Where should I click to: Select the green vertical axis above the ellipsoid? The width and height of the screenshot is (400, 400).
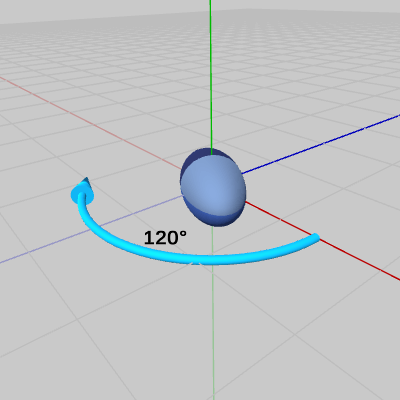click(211, 77)
